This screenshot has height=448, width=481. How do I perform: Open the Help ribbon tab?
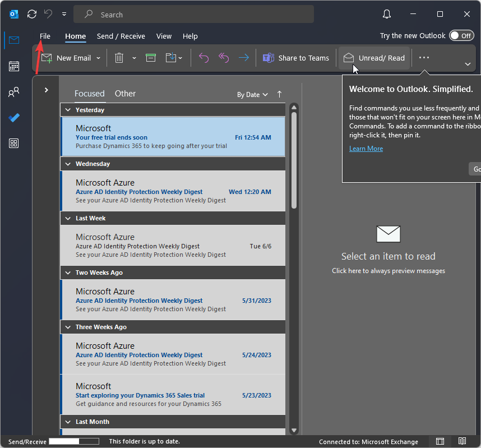190,36
